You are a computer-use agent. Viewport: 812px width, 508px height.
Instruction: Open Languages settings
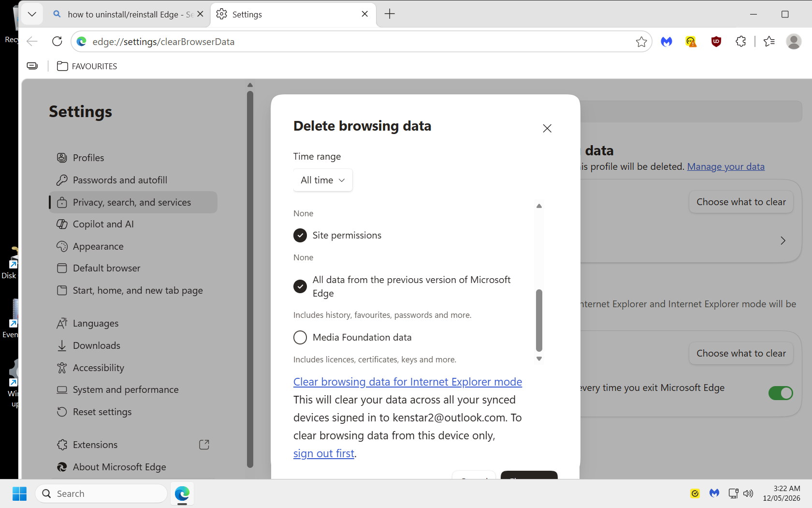coord(133,323)
